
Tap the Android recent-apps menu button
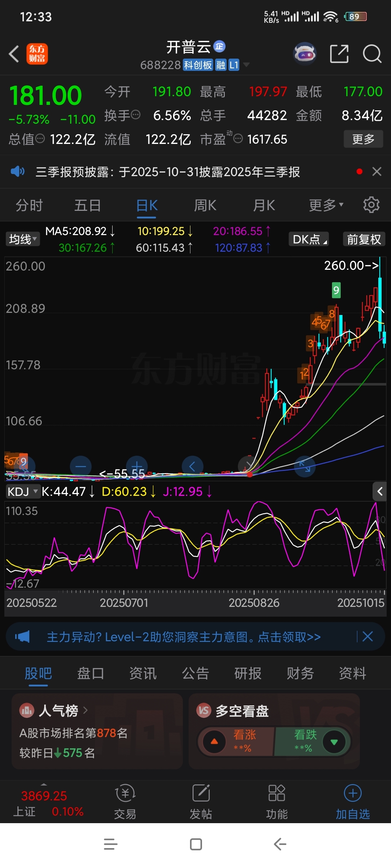pos(110,844)
